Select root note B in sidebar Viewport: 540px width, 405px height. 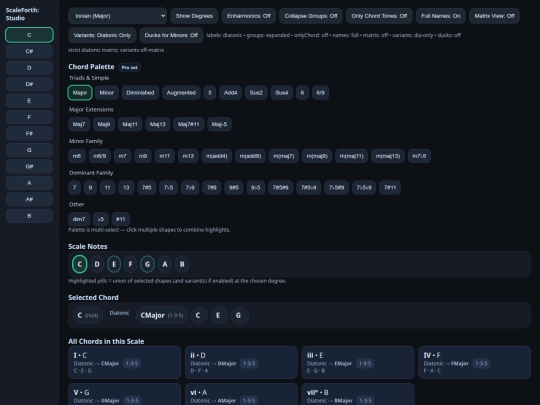29,216
